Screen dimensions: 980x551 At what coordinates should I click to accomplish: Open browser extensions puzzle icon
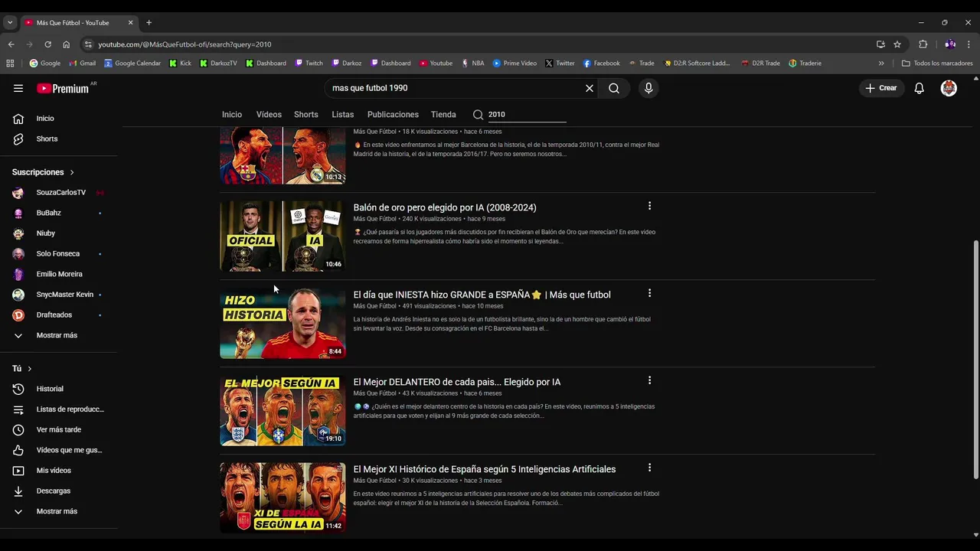tap(923, 44)
